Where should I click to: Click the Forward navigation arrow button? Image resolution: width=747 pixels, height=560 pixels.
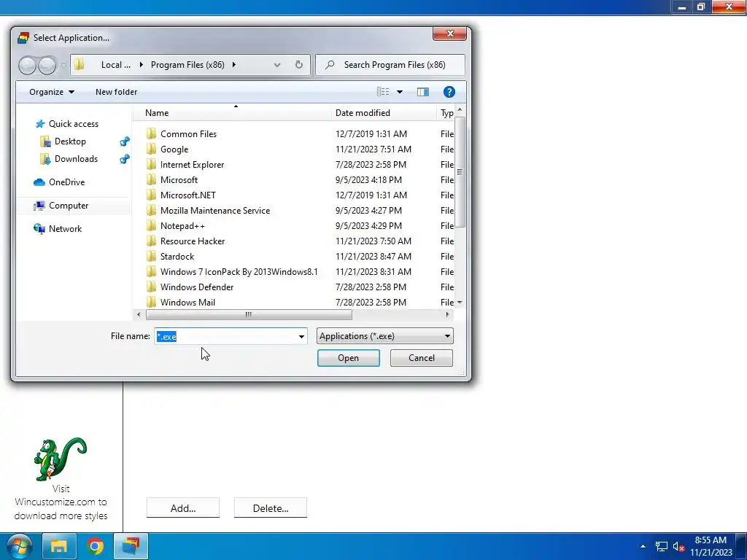[47, 65]
